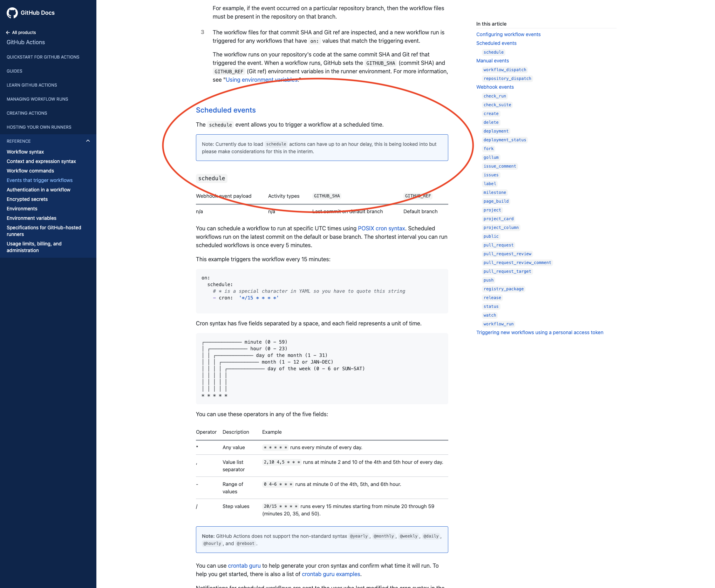Jump to Scheduled events in article index

pyautogui.click(x=496, y=43)
